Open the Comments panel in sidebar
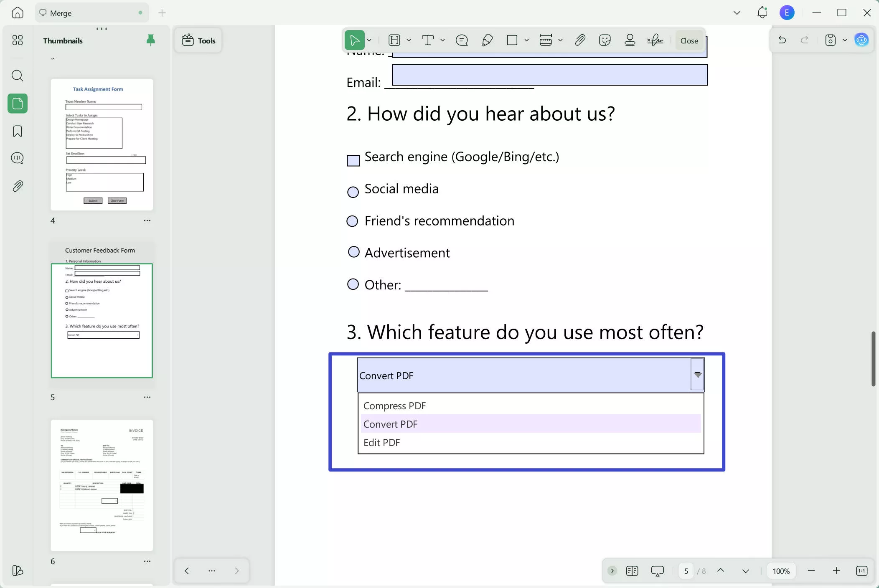The height and width of the screenshot is (588, 879). click(17, 158)
